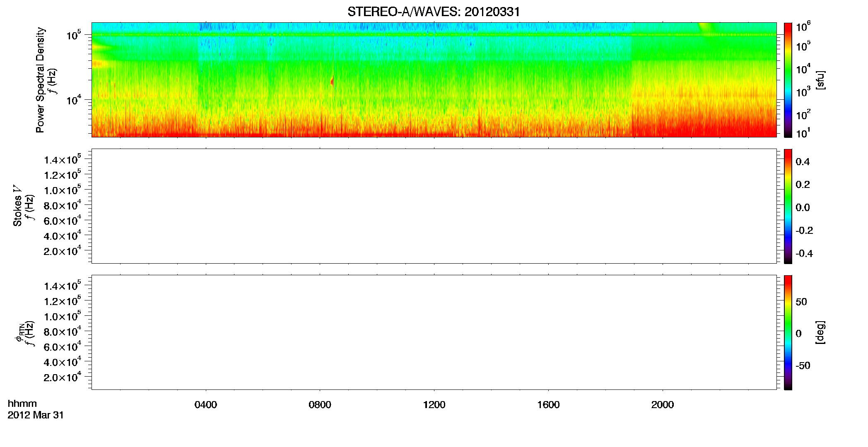
Task: Click the -0.4 tick on Stokes colorbar
Action: (x=804, y=254)
